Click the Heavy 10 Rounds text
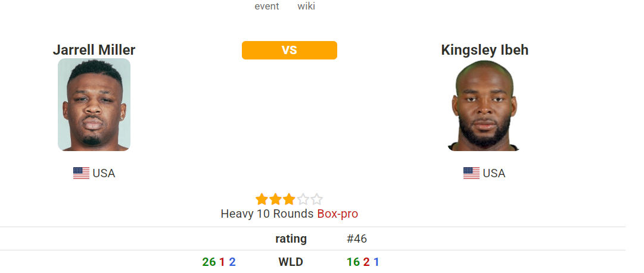The image size is (644, 273). click(267, 214)
